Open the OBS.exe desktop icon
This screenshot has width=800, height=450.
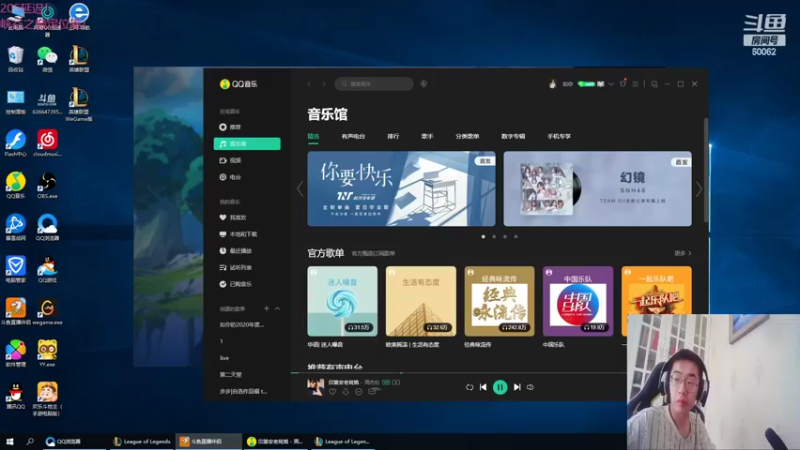pyautogui.click(x=47, y=186)
